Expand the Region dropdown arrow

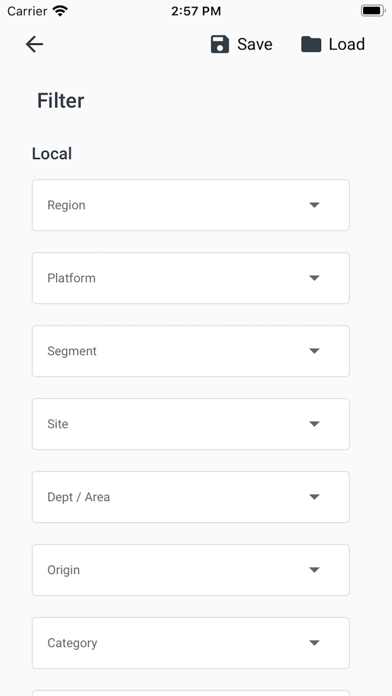click(x=314, y=205)
